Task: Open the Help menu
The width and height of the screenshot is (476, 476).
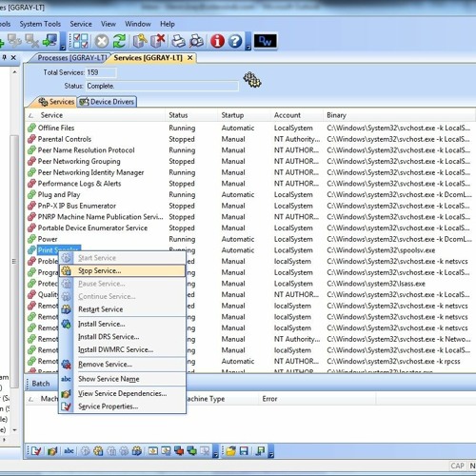Action: (x=168, y=24)
